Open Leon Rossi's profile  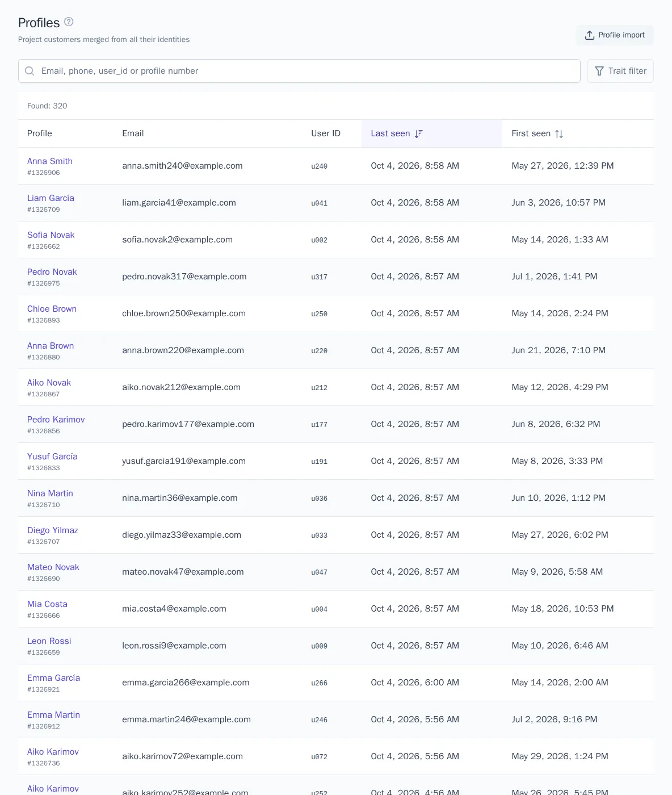coord(49,641)
